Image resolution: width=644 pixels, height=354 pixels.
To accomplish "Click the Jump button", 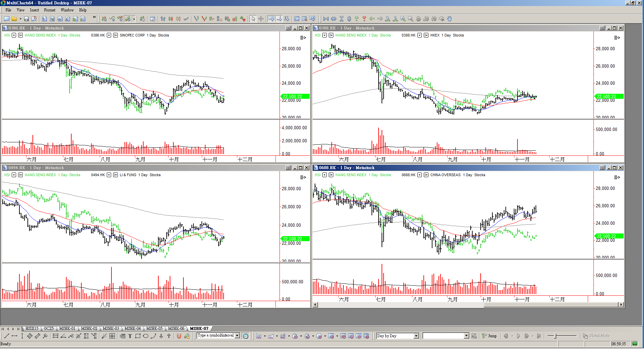I will click(489, 336).
